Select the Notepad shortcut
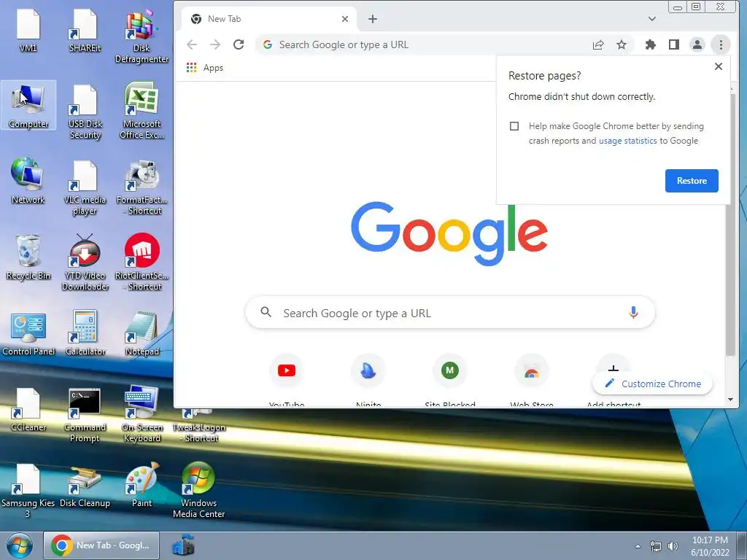Screen dimensions: 747x560 coord(142,333)
